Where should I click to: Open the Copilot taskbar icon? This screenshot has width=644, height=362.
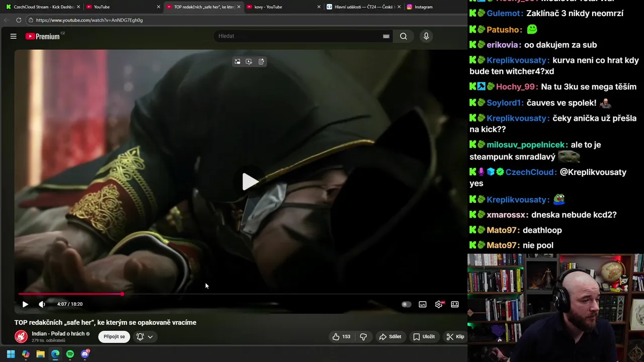coord(26,354)
